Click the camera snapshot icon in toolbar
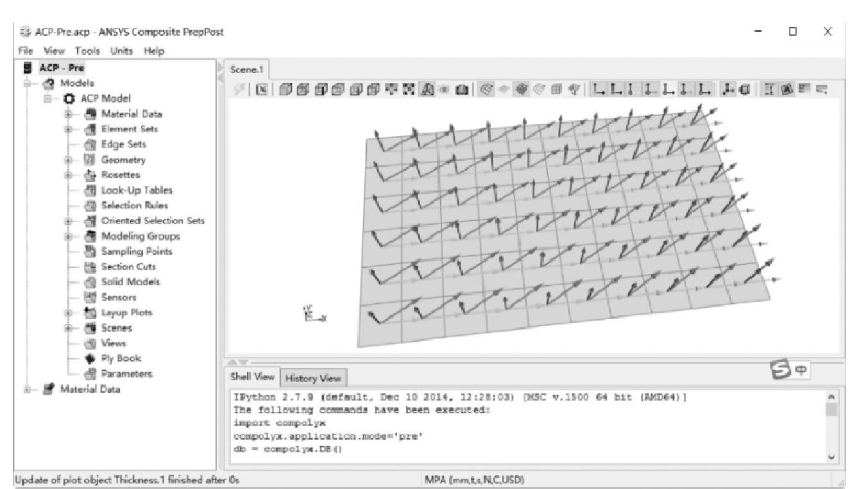Screen dimensions: 868x489 [x=461, y=90]
